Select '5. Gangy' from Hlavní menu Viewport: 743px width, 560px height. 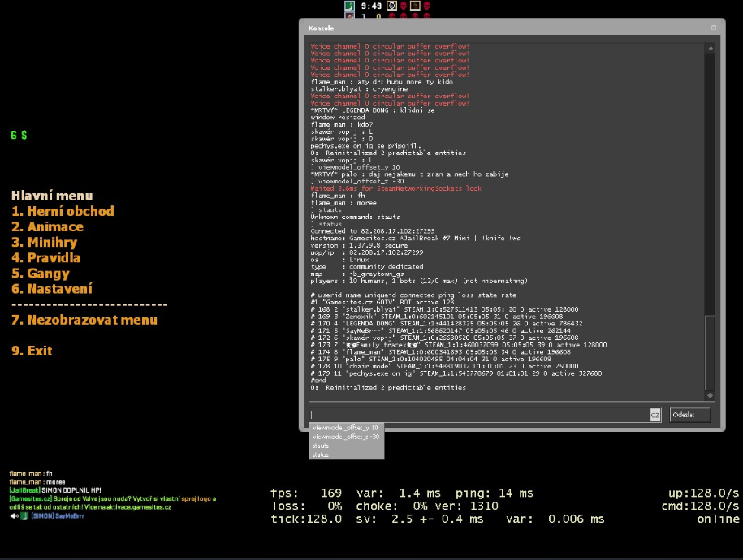coord(41,273)
